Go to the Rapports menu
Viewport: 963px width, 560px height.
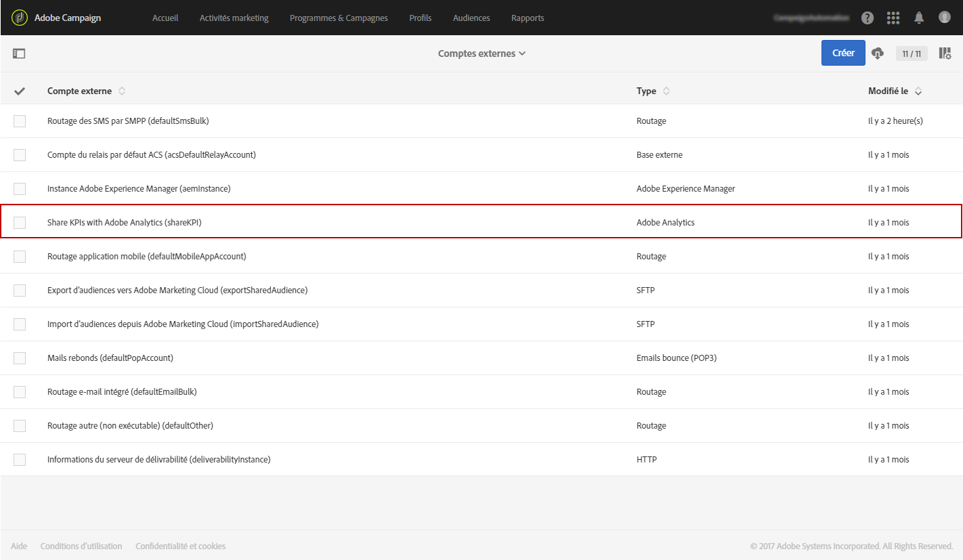[528, 18]
